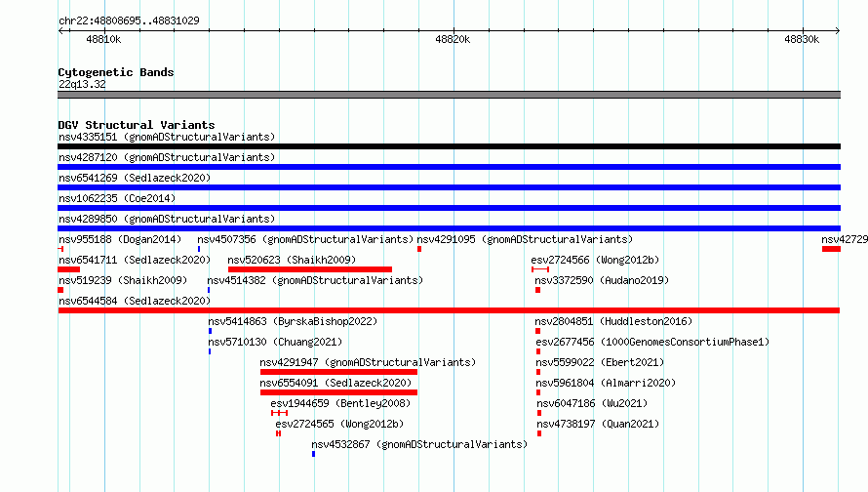Click the long red nsv6544584 bar
The height and width of the screenshot is (492, 868).
pos(449,310)
